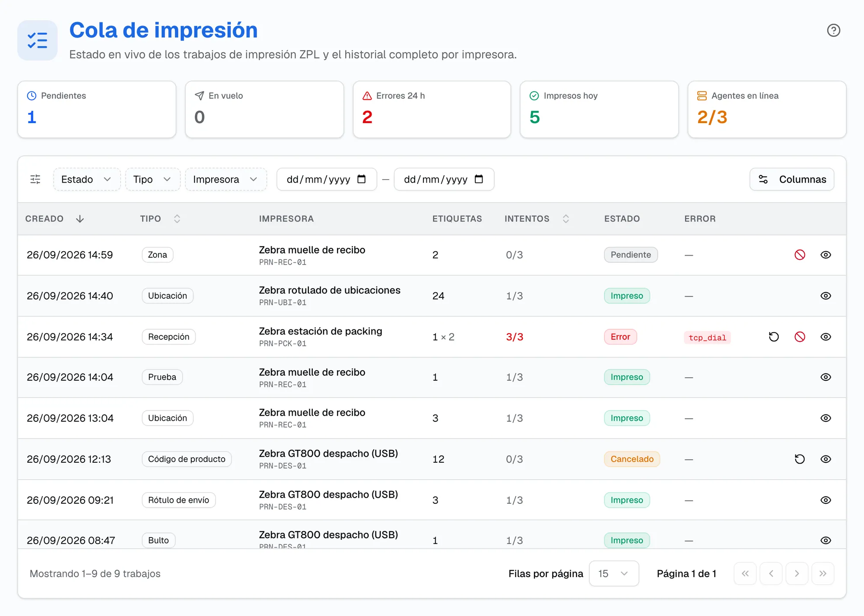Screen dimensions: 864x616
Task: View details of the Código de producto job
Action: click(826, 459)
